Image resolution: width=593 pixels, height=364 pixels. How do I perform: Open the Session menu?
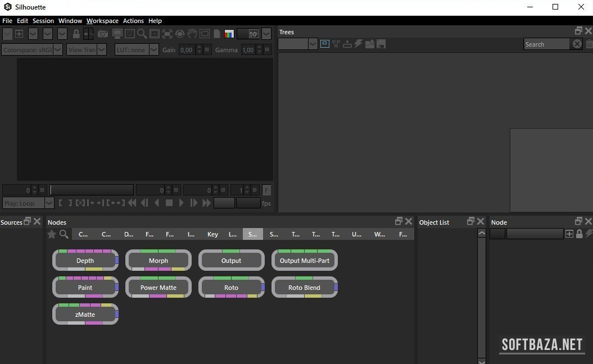pos(43,21)
